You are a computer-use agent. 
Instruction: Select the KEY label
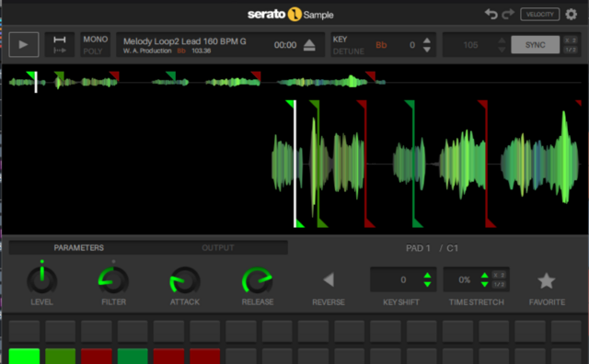[x=340, y=40]
